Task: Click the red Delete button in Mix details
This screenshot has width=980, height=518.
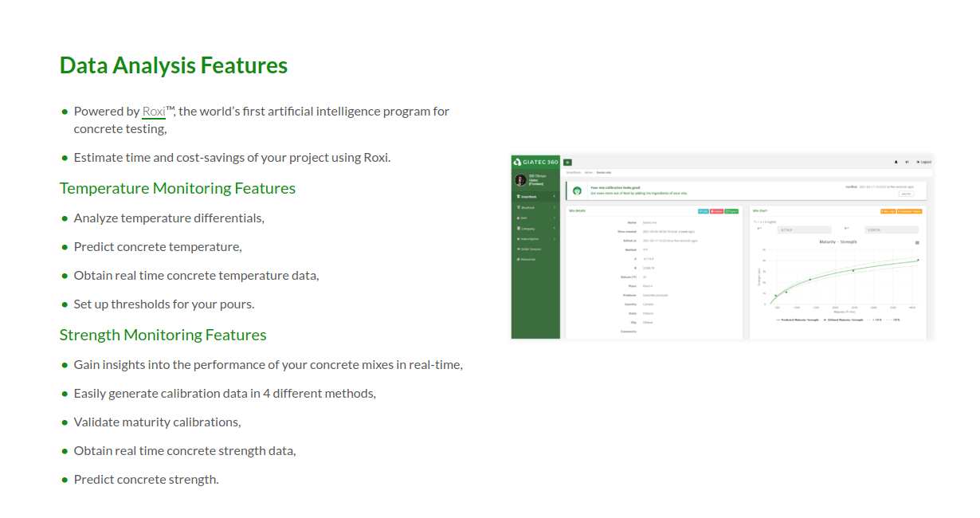Action: tap(716, 211)
